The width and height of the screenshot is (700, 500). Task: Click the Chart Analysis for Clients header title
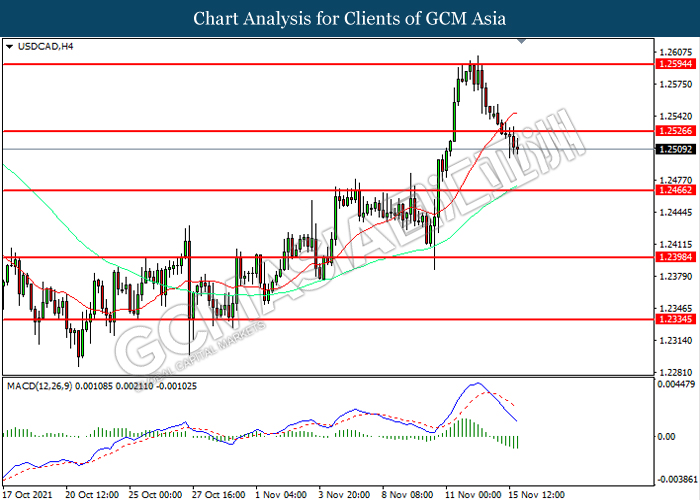coord(350,19)
